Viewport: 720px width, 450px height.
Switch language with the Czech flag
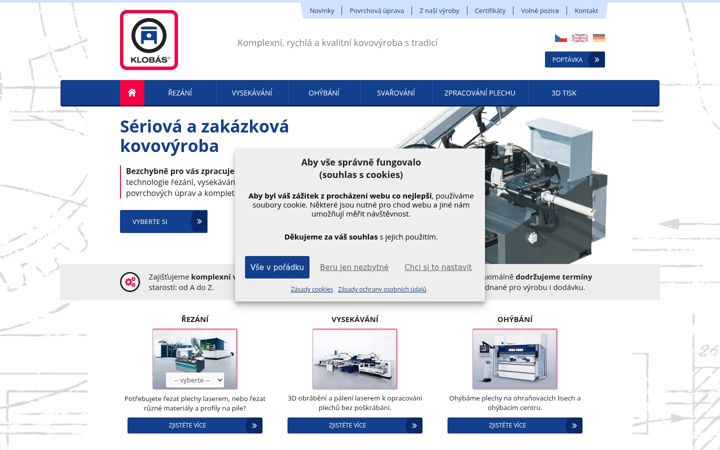click(x=561, y=38)
